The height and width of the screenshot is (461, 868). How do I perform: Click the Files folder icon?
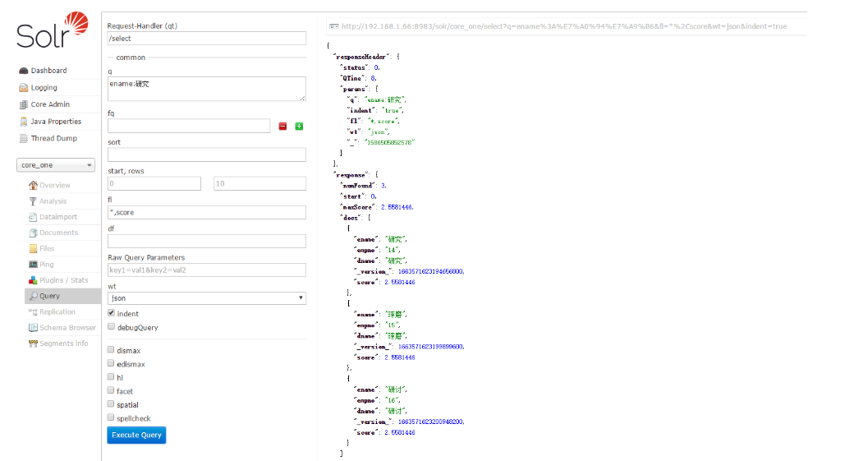tap(33, 249)
